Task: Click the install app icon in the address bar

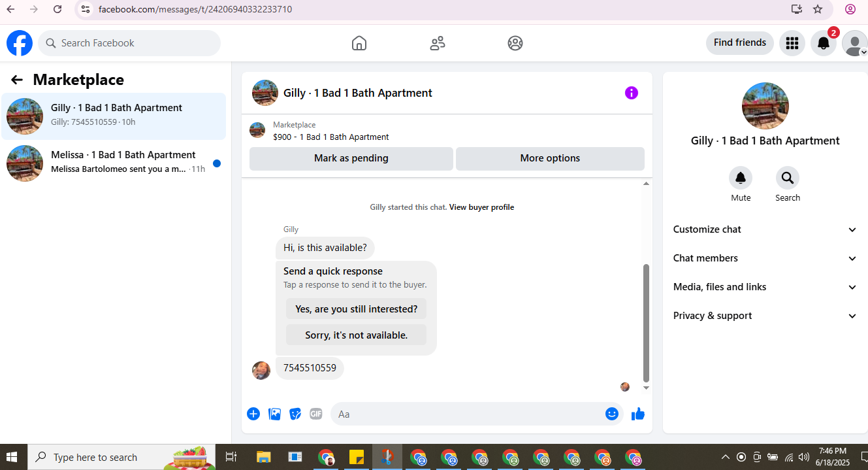Action: tap(796, 9)
